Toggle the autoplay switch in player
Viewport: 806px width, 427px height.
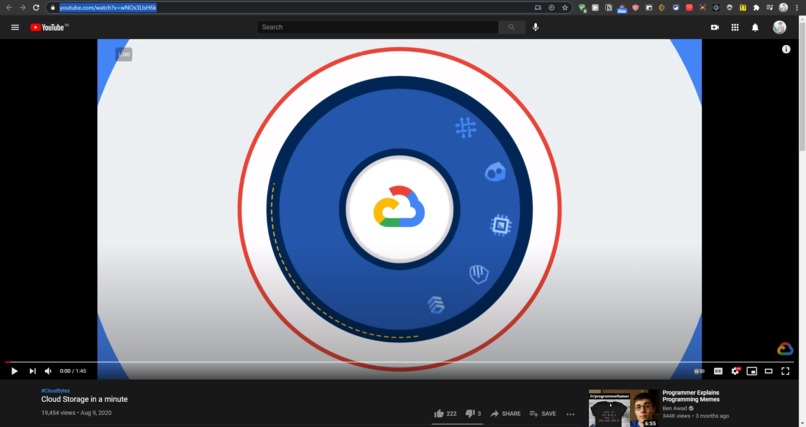[x=699, y=371]
